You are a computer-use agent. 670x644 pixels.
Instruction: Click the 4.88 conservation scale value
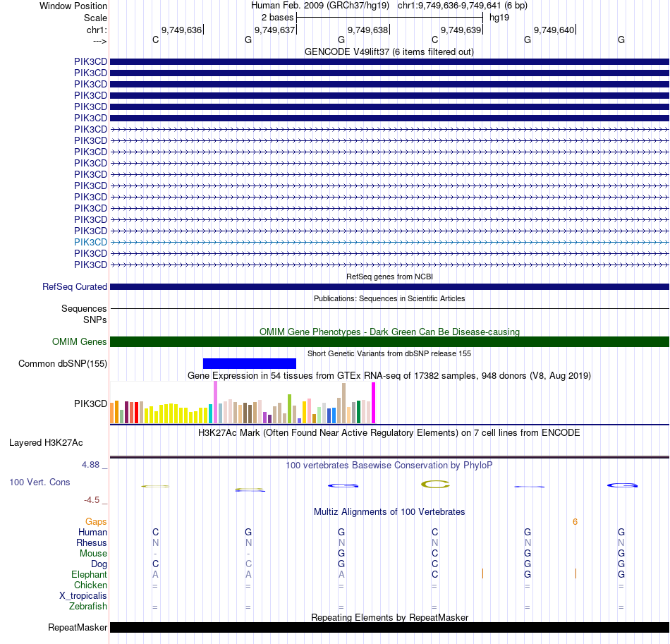(90, 465)
